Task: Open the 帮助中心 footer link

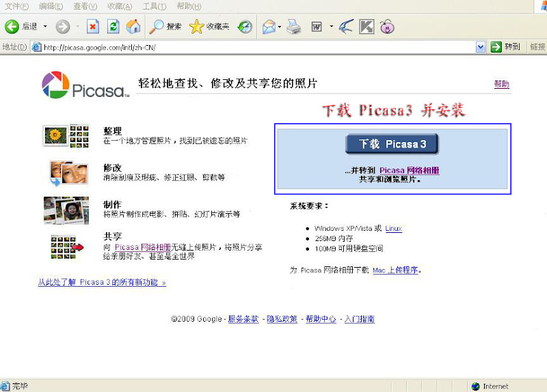Action: (321, 319)
